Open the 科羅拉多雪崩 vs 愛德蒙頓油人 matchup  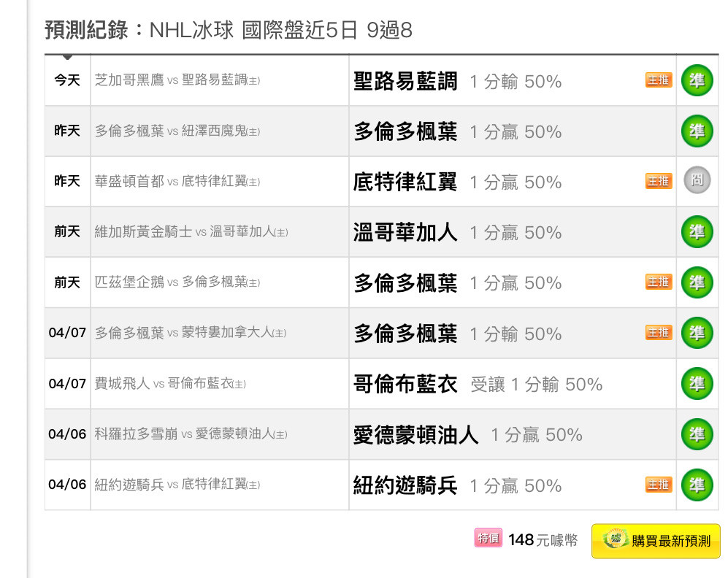(191, 434)
